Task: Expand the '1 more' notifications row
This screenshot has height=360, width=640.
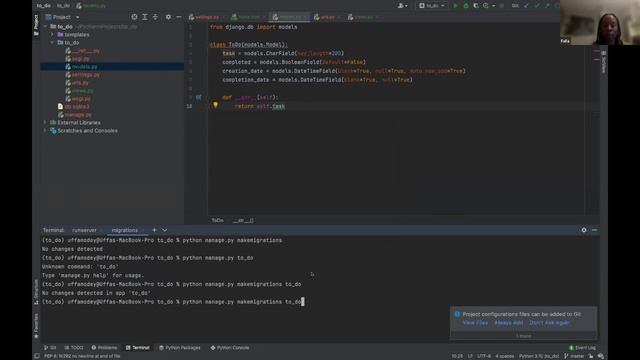Action: (x=523, y=336)
